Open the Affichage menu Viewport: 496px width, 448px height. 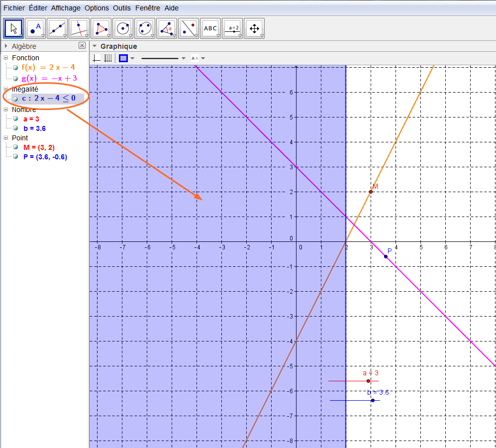[66, 8]
